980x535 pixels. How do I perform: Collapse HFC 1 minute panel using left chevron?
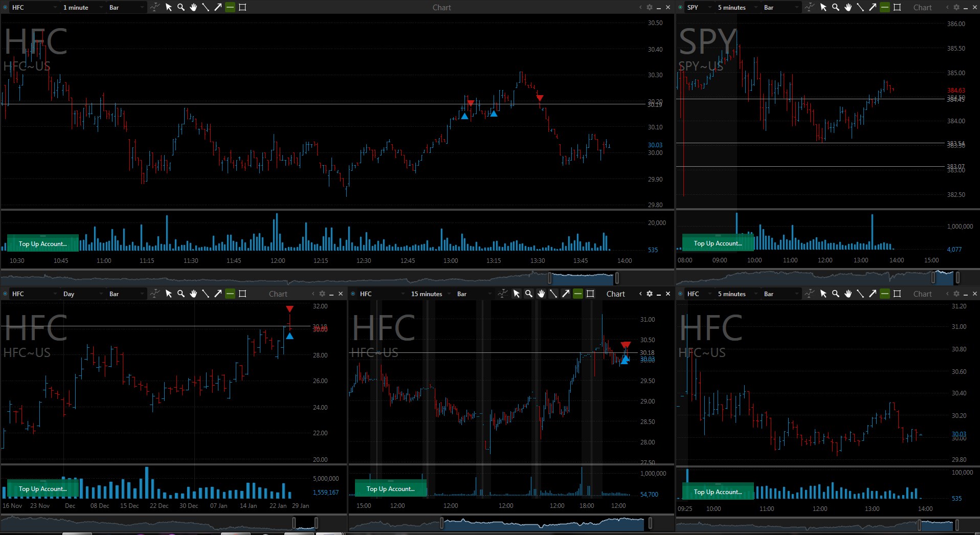click(640, 7)
